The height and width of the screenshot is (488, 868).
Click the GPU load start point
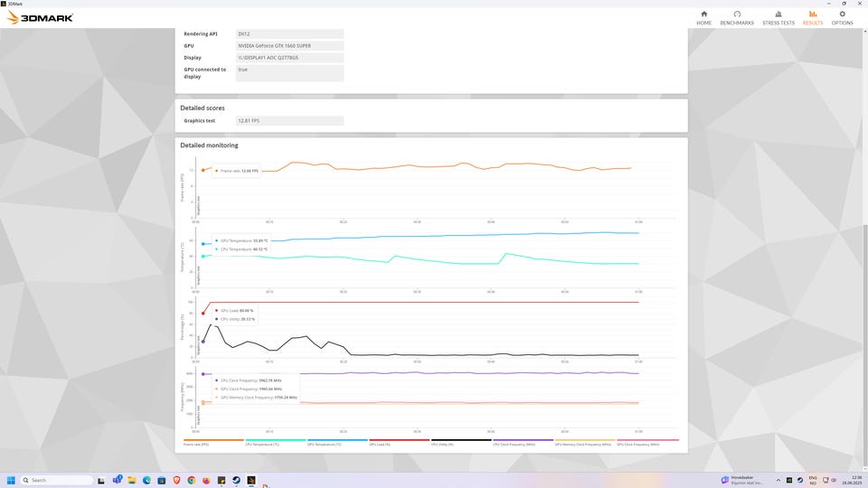(x=203, y=314)
